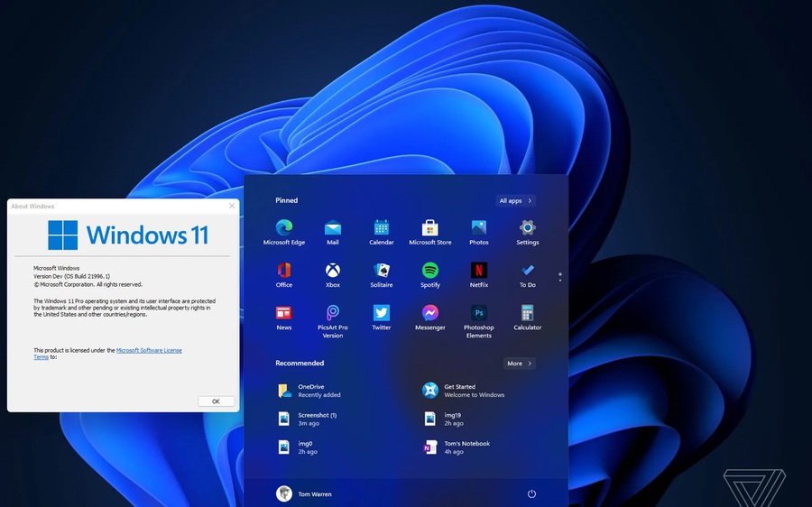Click OK in About Windows dialog
812x507 pixels.
pyautogui.click(x=216, y=401)
